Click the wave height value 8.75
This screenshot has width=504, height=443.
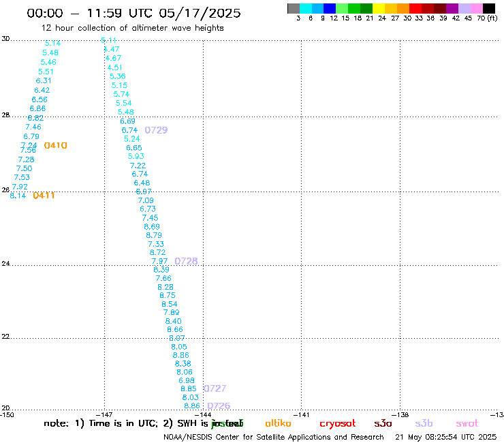tap(168, 295)
